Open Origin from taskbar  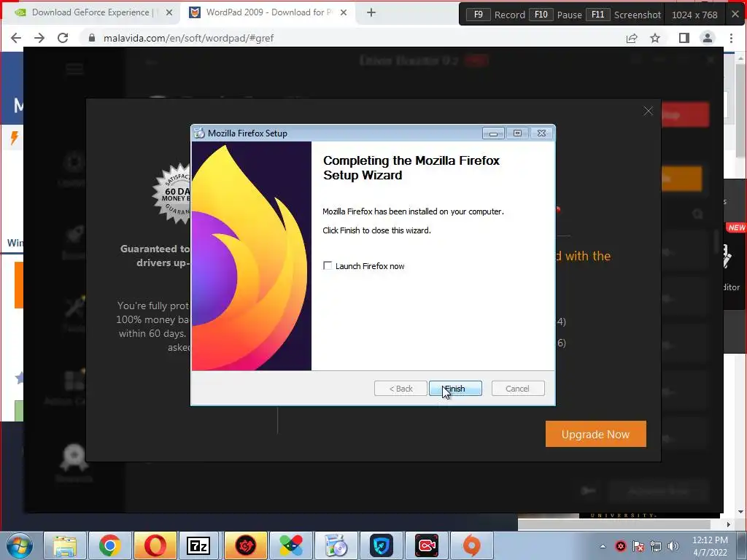click(472, 545)
